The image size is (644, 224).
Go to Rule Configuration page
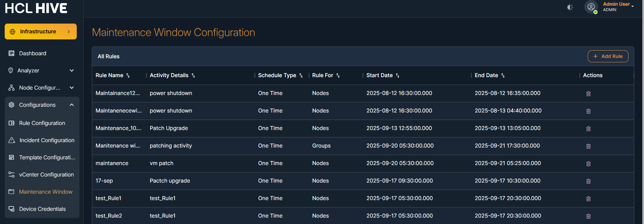(42, 123)
